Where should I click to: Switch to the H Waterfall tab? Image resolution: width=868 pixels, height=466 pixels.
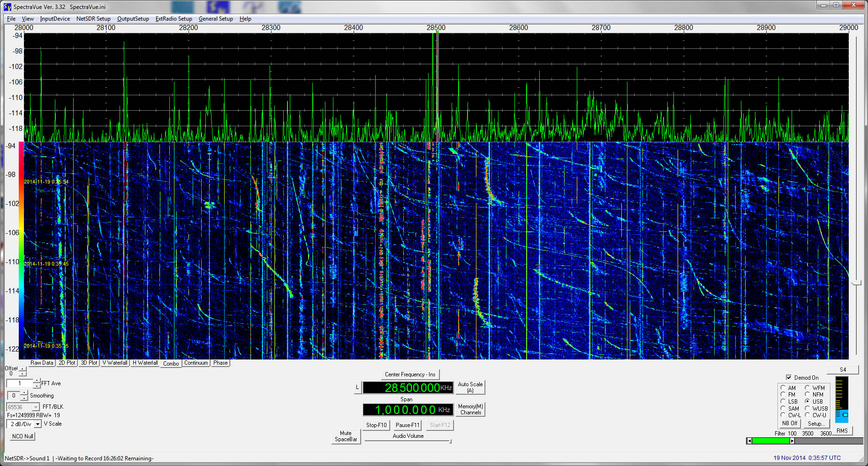click(x=145, y=363)
